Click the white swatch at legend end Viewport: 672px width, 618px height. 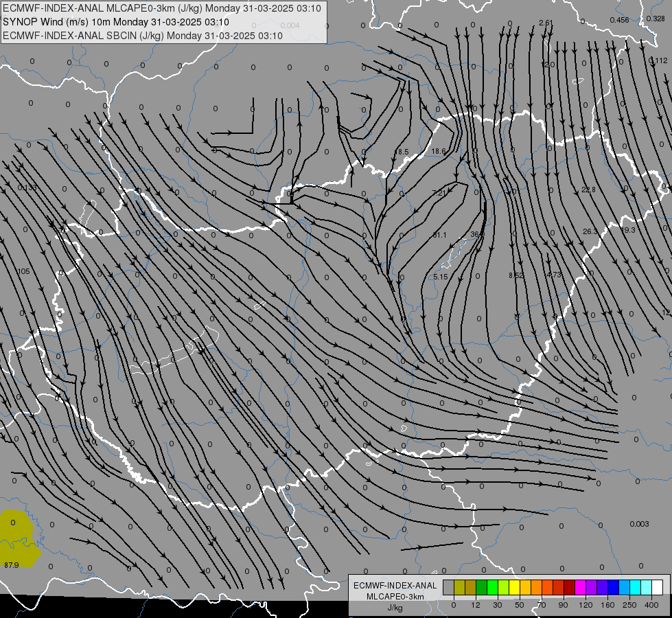(x=657, y=587)
